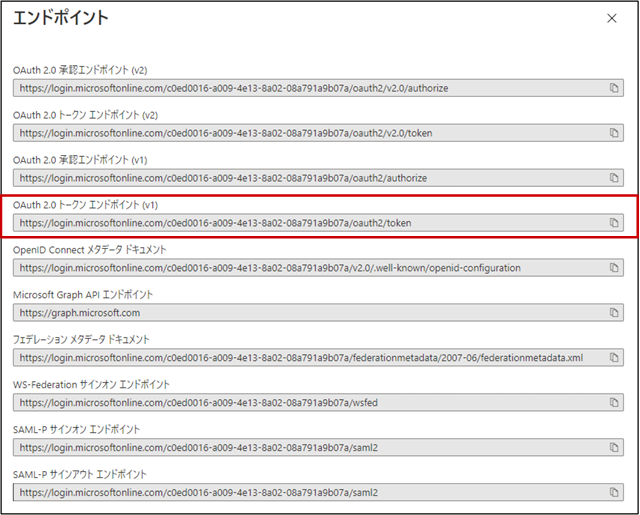
Task: Copy the SAML-P sign-on endpoint URL
Action: (614, 447)
